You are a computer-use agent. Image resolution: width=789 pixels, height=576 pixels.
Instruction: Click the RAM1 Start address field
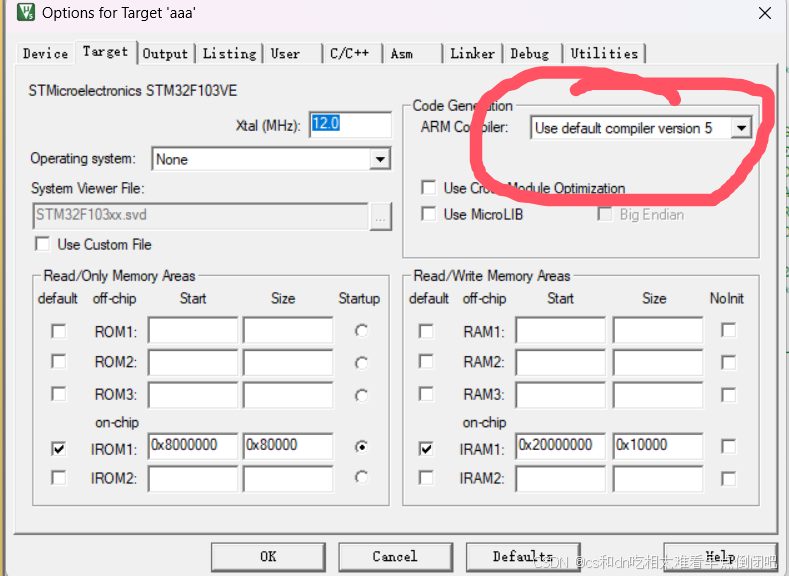click(x=561, y=330)
